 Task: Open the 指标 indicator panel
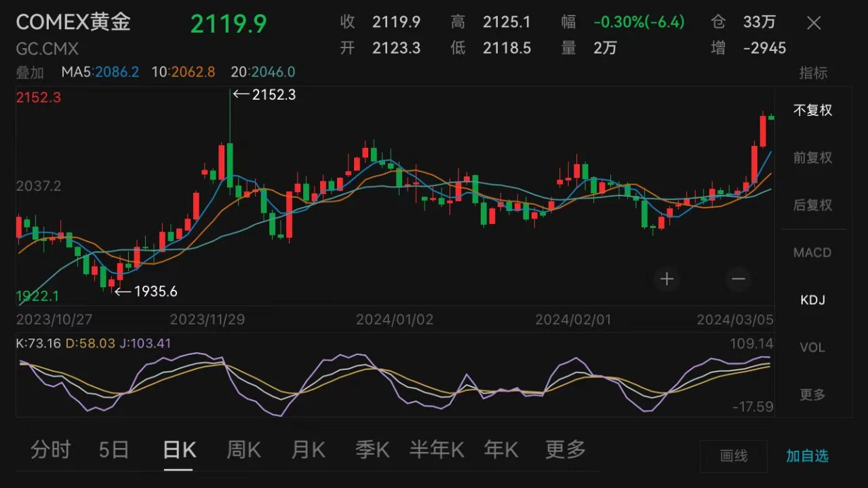(x=812, y=73)
